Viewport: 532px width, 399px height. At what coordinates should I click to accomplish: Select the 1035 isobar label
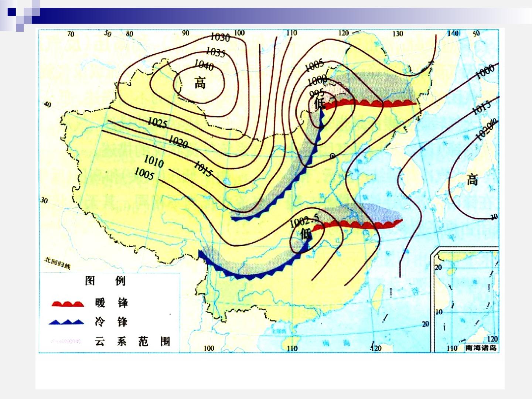tap(215, 52)
